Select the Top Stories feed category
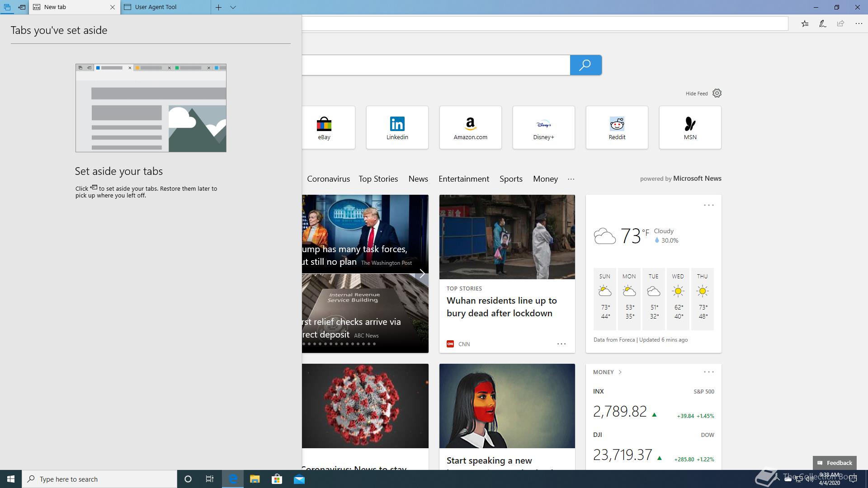The height and width of the screenshot is (488, 868). [x=378, y=179]
